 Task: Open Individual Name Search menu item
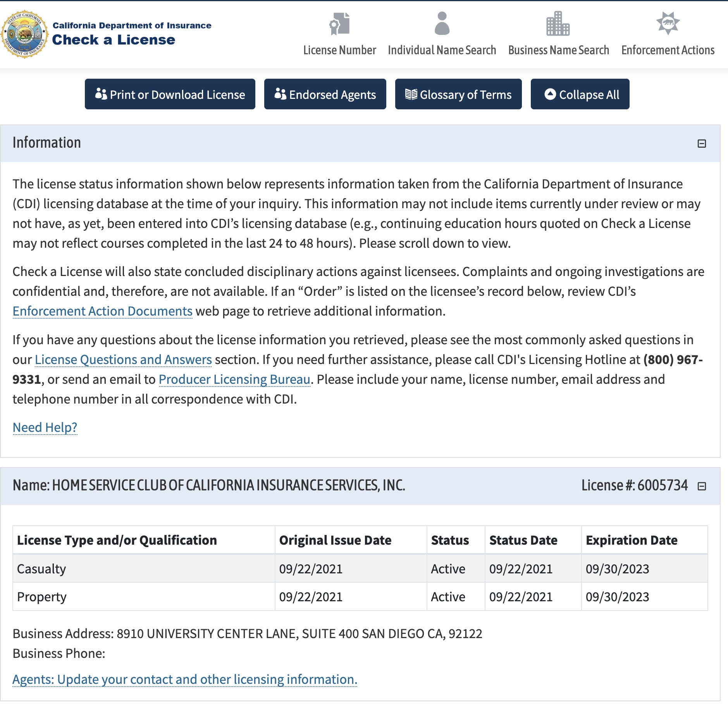442,50
